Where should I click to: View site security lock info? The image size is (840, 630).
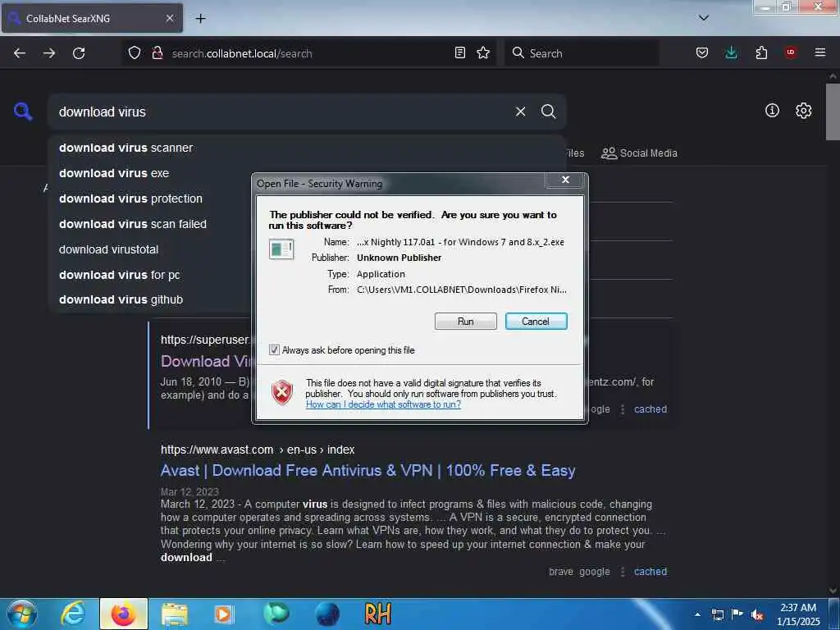[x=157, y=53]
